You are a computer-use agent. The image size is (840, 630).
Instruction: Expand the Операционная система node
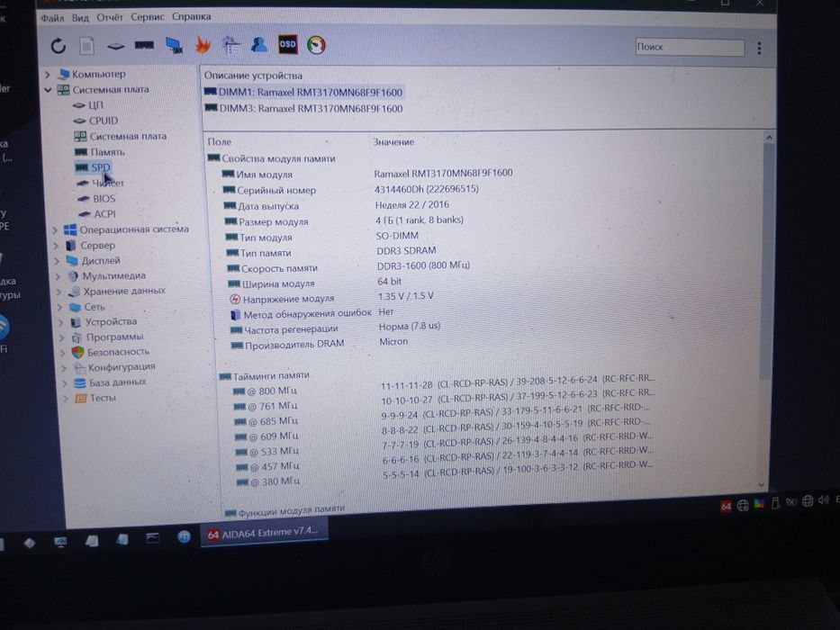pos(54,229)
